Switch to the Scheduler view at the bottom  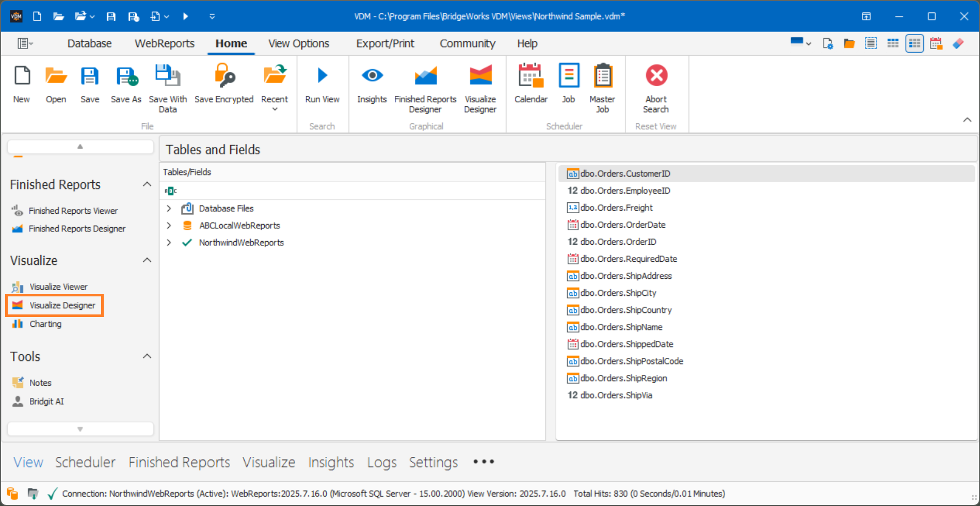click(85, 462)
